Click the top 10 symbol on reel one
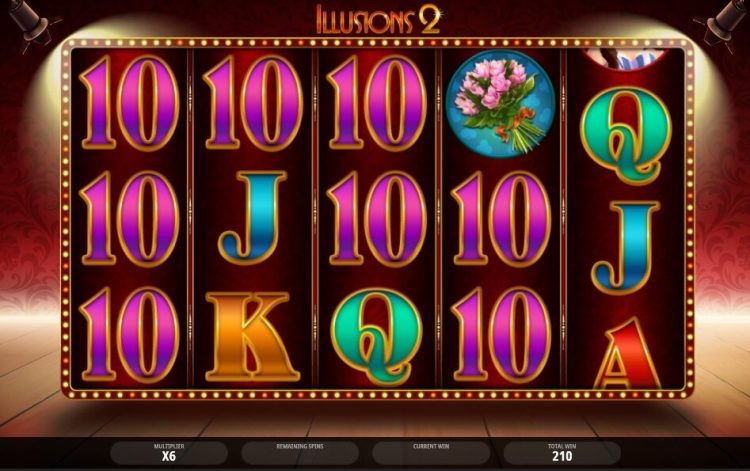 [x=129, y=103]
